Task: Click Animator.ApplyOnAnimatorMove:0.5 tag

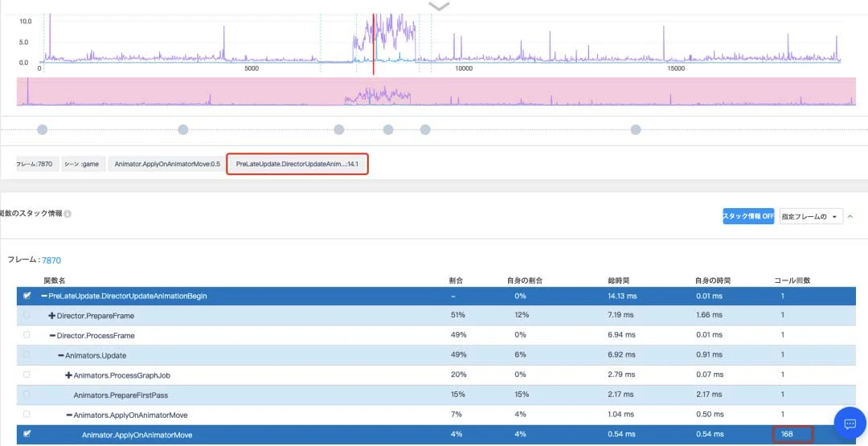Action: pos(167,165)
